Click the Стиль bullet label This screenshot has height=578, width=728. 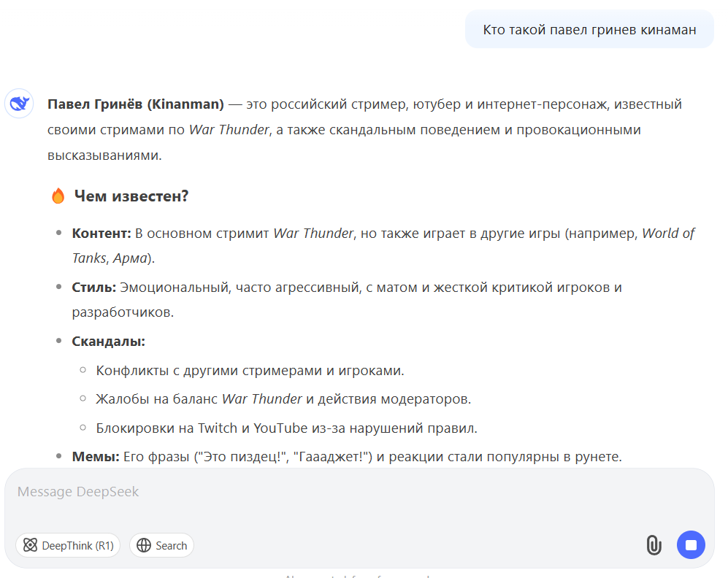pos(93,288)
